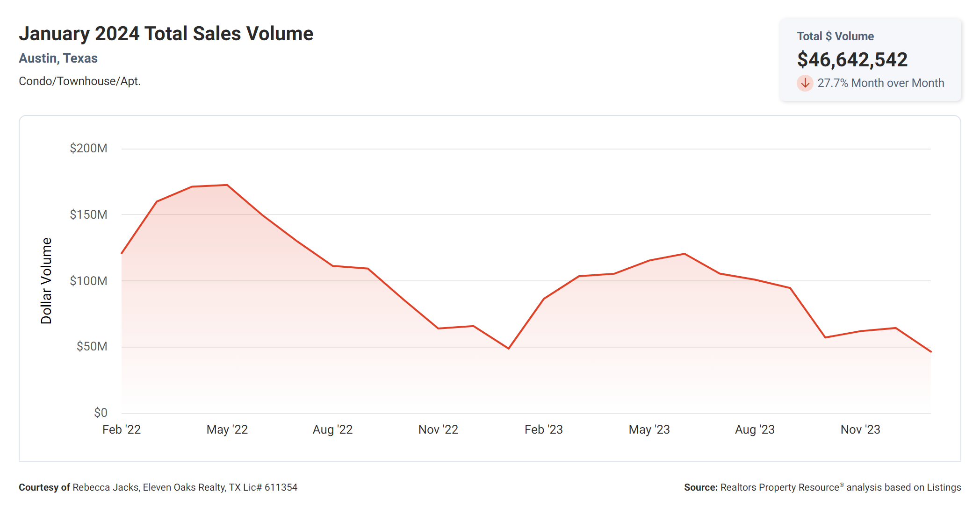Click the Total $ Volume heading
This screenshot has height=514, width=980.
835,36
